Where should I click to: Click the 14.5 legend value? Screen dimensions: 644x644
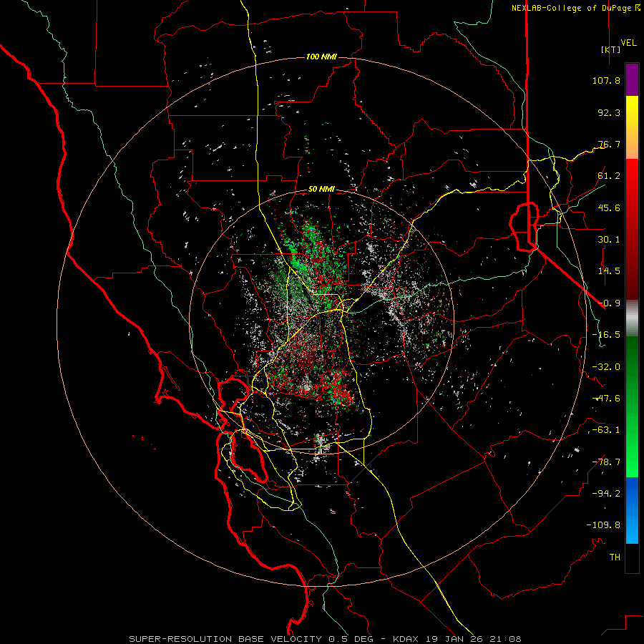click(x=609, y=271)
